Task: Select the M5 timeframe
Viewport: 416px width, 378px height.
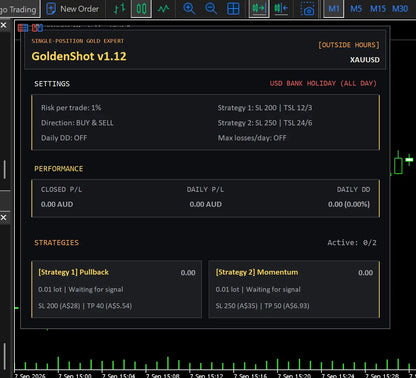Action: pos(356,9)
